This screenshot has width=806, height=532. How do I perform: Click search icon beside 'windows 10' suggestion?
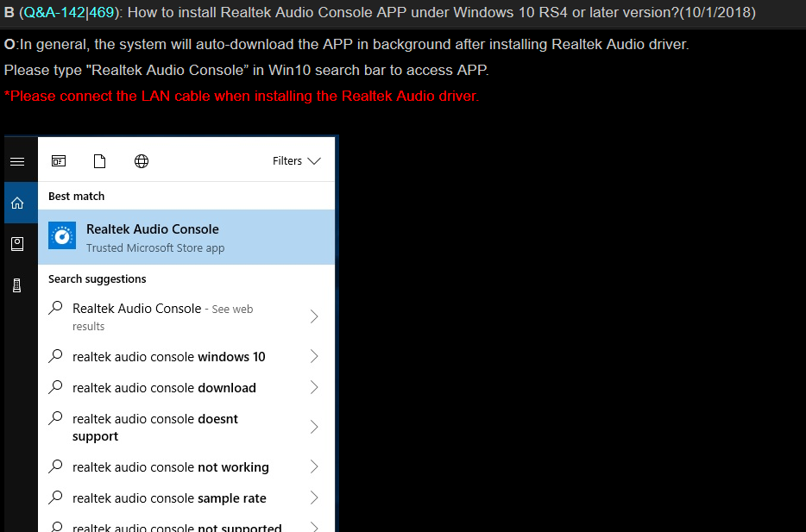tap(55, 355)
